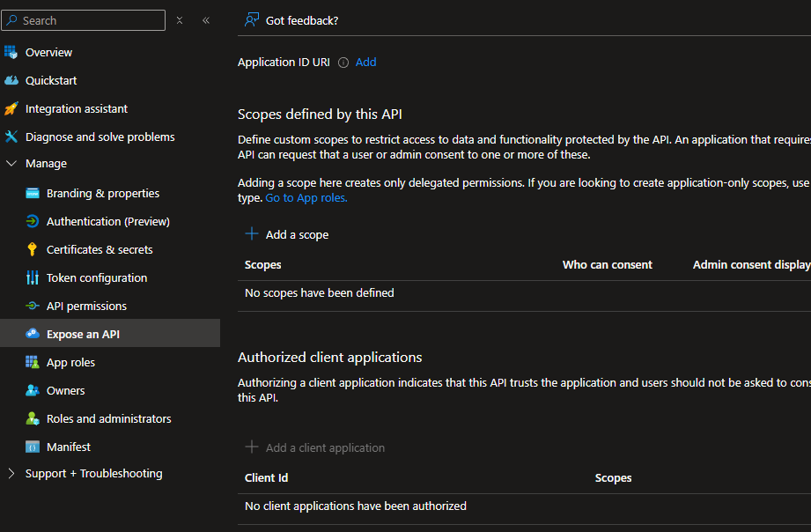
Task: Click the Client Id column header
Action: click(x=266, y=477)
